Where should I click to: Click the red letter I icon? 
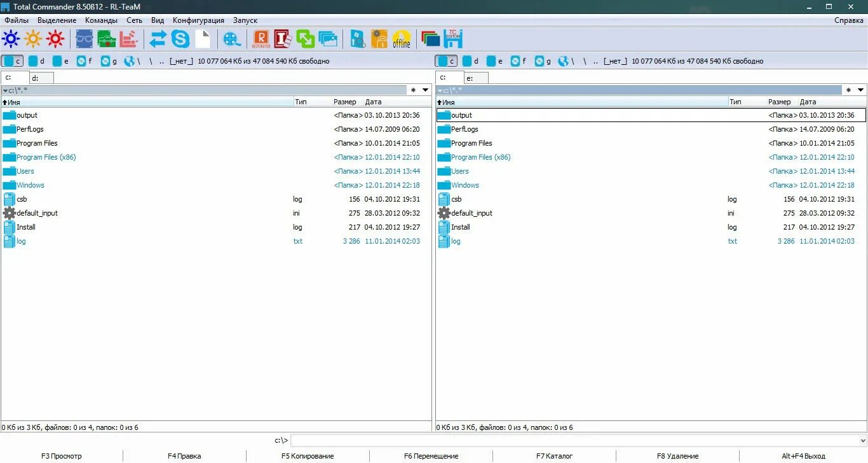283,39
